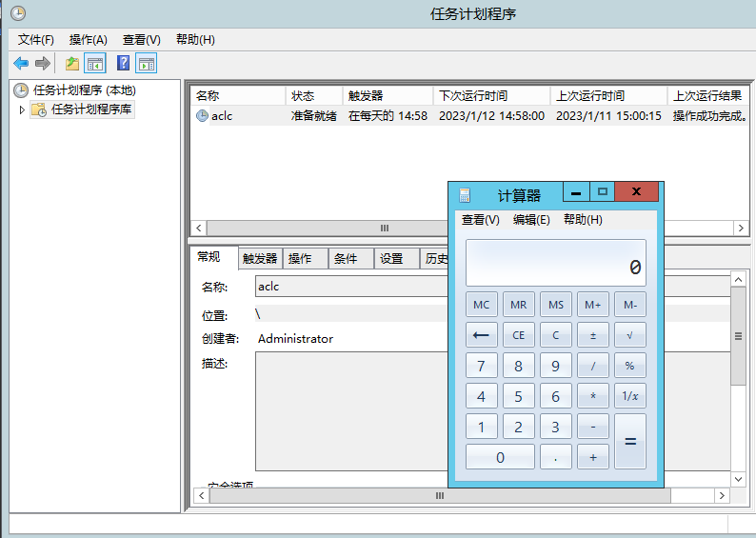Expand the 任务计划程序库 tree node
The image size is (756, 538).
[x=22, y=110]
